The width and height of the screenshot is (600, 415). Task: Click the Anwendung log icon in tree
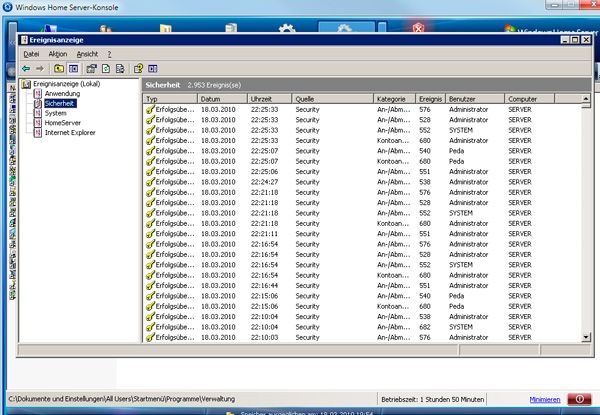tap(38, 94)
